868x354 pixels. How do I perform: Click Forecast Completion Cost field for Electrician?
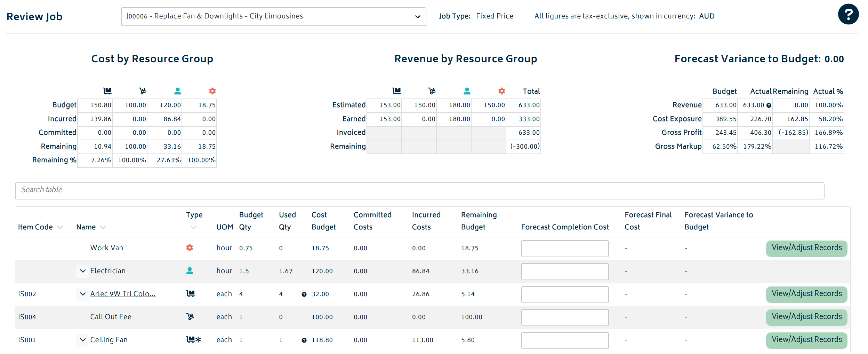(x=565, y=272)
